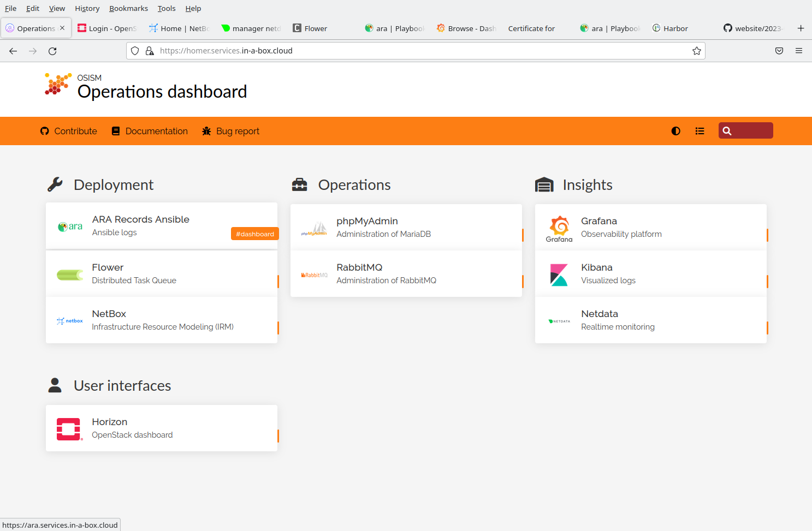Click the #dashboard tag on ARA card
812x531 pixels.
coord(254,234)
